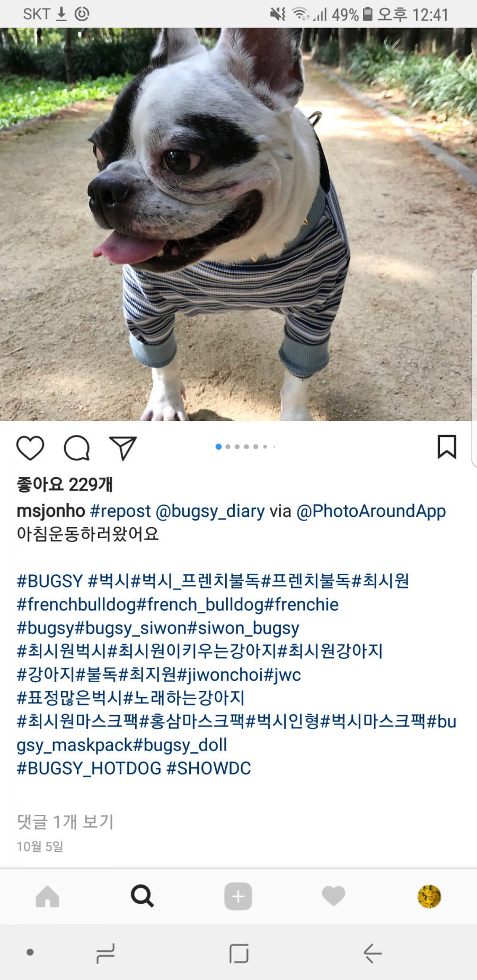Open activity heart in bottom bar
This screenshot has width=477, height=980.
click(x=334, y=896)
